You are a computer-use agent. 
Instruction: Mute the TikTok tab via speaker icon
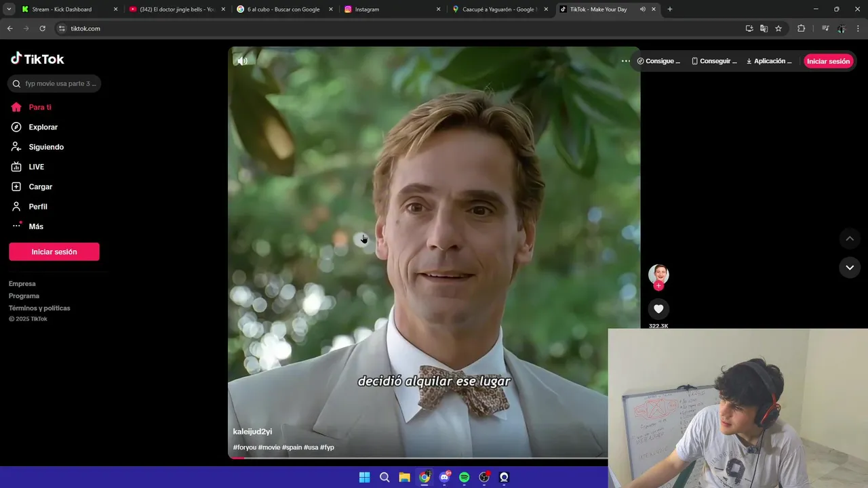pos(642,9)
